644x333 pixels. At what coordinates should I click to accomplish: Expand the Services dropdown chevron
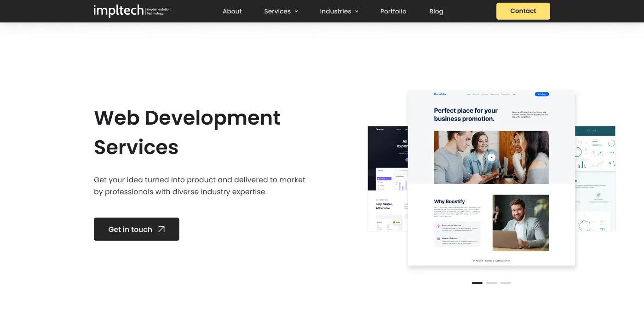click(296, 11)
